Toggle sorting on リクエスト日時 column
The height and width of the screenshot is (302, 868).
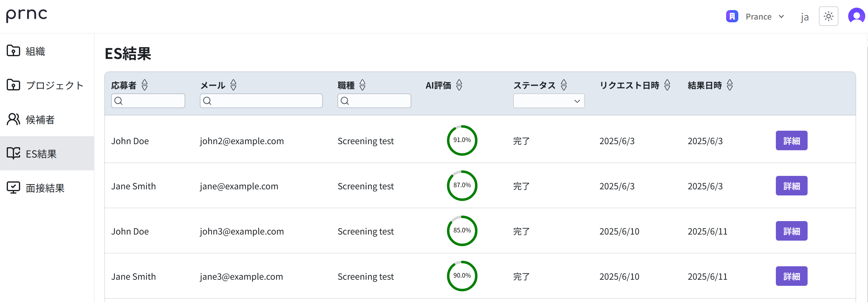click(x=667, y=85)
